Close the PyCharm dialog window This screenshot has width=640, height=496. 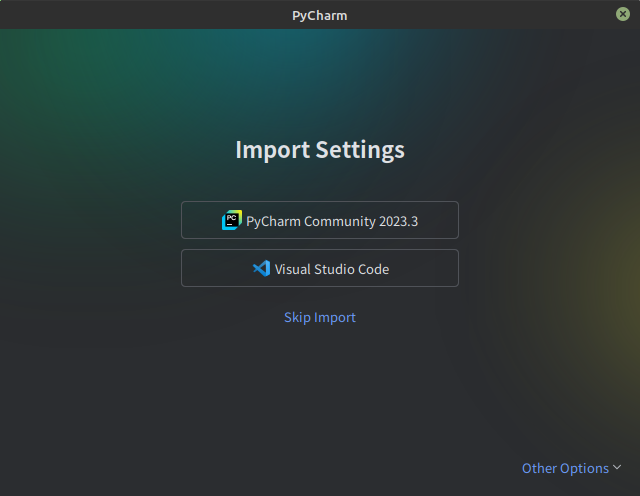coord(622,14)
